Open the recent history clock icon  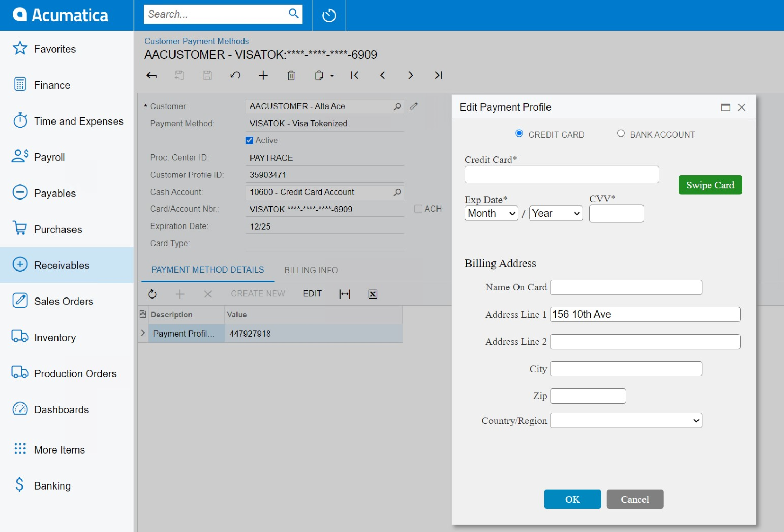pos(329,15)
